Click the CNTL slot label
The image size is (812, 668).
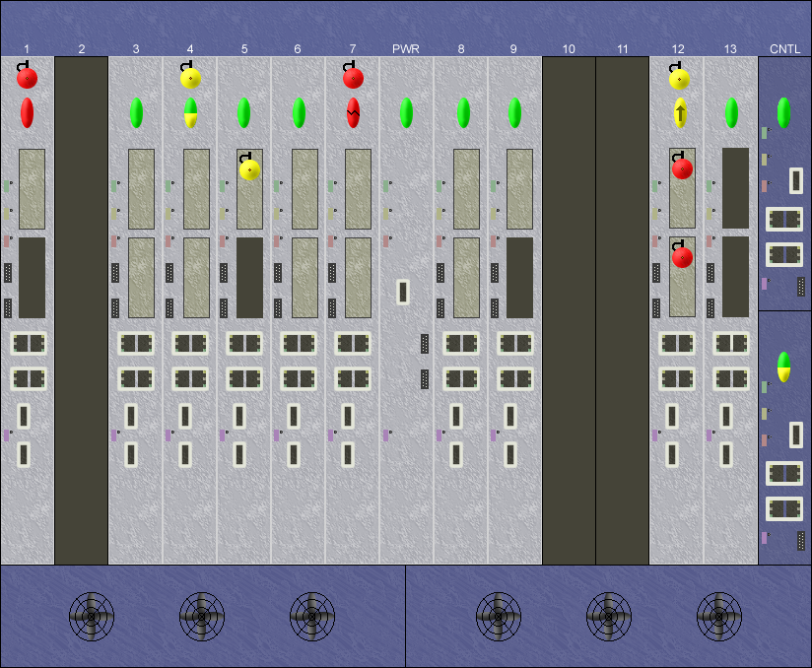(x=785, y=49)
